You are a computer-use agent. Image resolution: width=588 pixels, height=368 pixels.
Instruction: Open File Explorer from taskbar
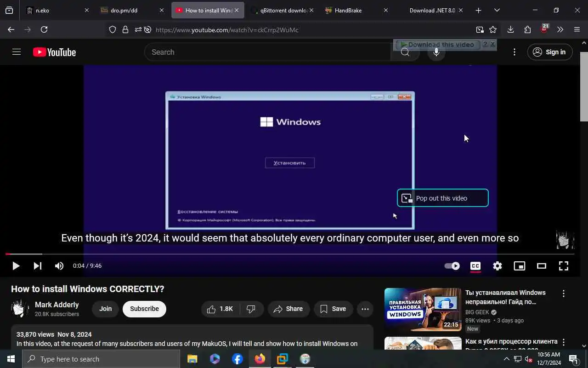coord(192,359)
